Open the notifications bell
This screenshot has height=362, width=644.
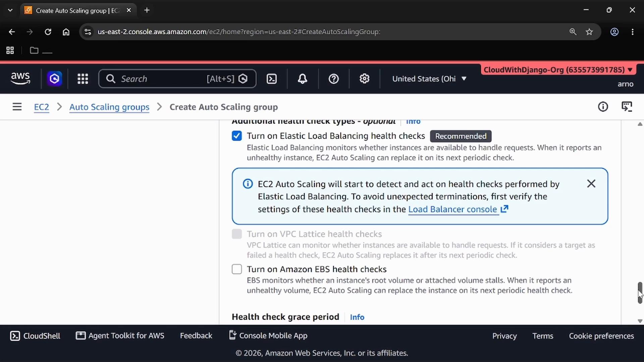tap(303, 79)
